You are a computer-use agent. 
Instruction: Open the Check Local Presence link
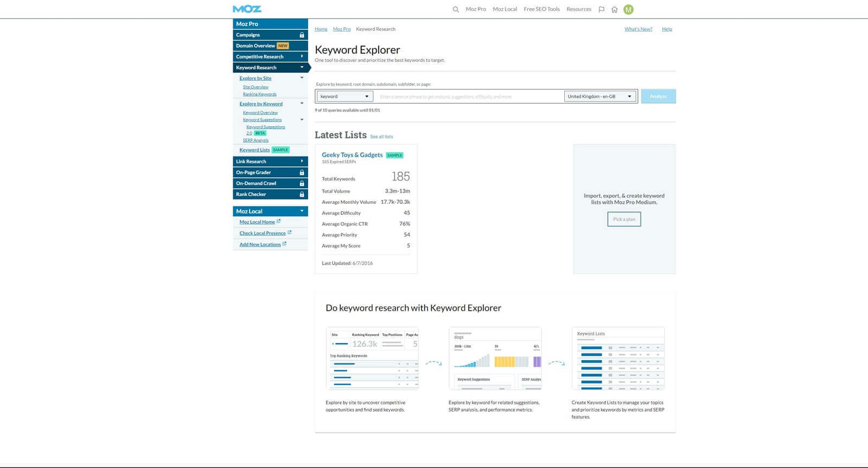click(x=263, y=233)
